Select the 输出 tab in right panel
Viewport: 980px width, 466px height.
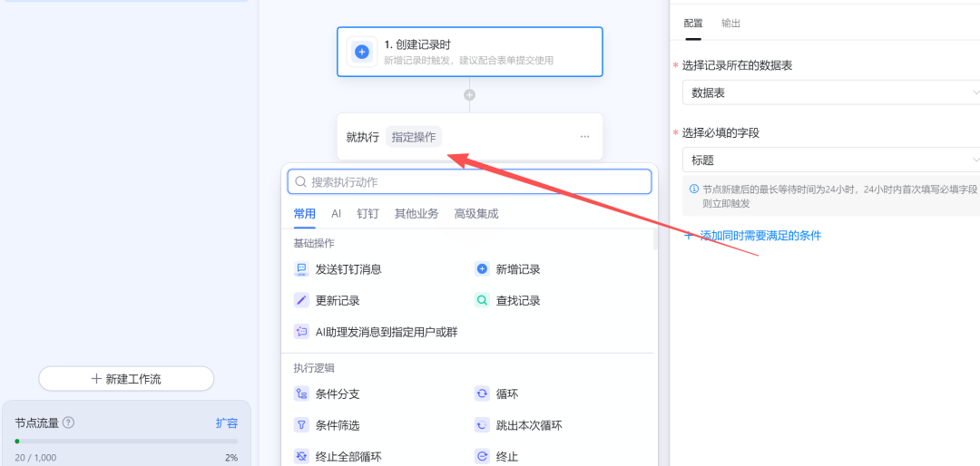[x=730, y=24]
